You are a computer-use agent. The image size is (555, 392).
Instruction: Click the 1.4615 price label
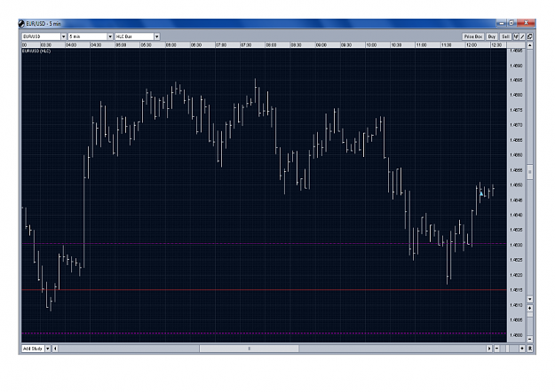pyautogui.click(x=516, y=290)
